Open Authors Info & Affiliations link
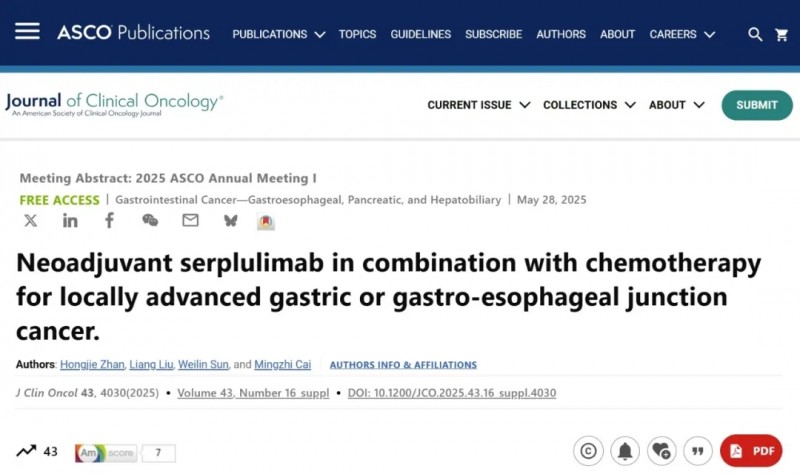800x474 pixels. point(403,365)
